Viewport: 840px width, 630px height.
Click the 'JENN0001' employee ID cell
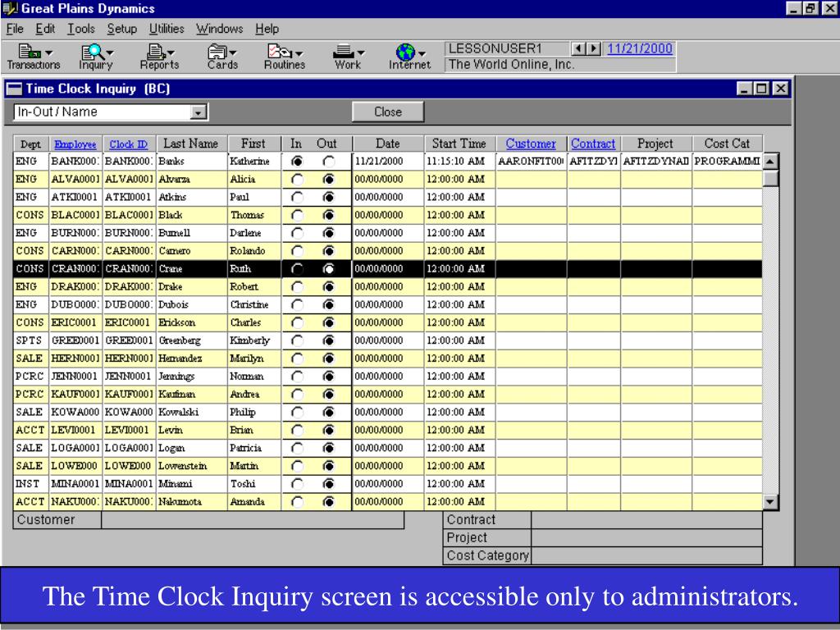[75, 376]
